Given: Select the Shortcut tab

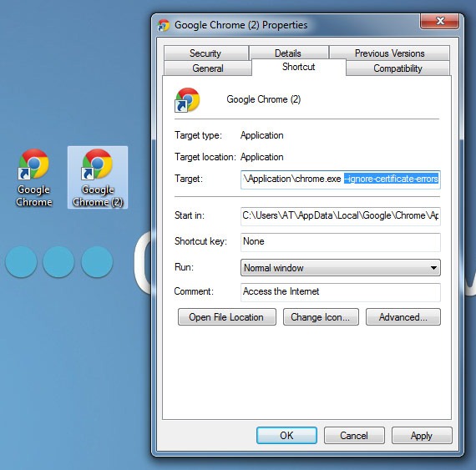Looking at the screenshot, I should point(299,67).
